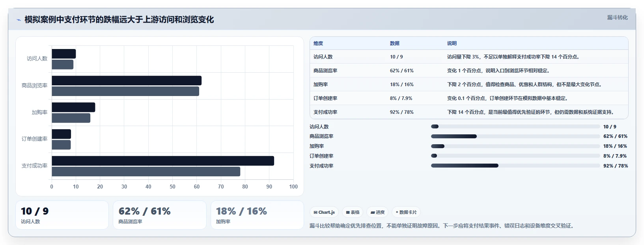Click the 92% / 78% value beside the progress bar
The width and height of the screenshot is (644, 245).
point(616,166)
